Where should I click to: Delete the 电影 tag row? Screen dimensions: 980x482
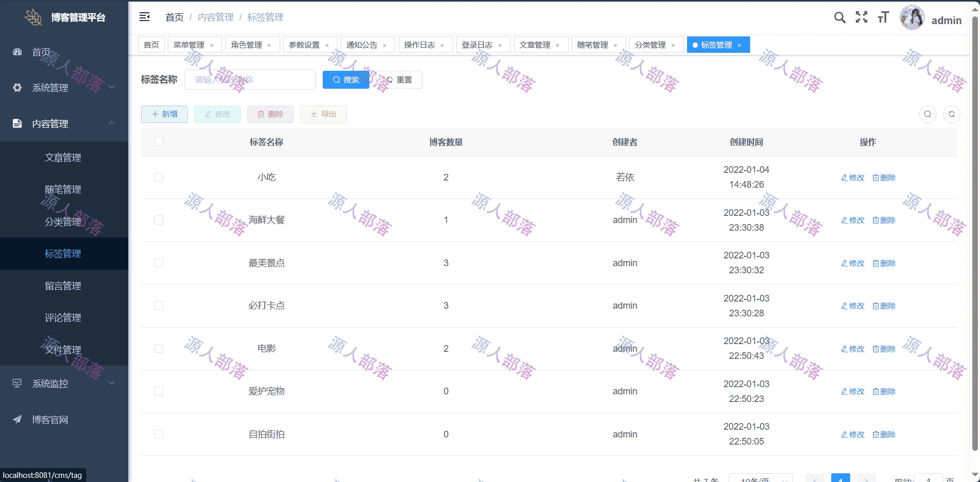(884, 349)
